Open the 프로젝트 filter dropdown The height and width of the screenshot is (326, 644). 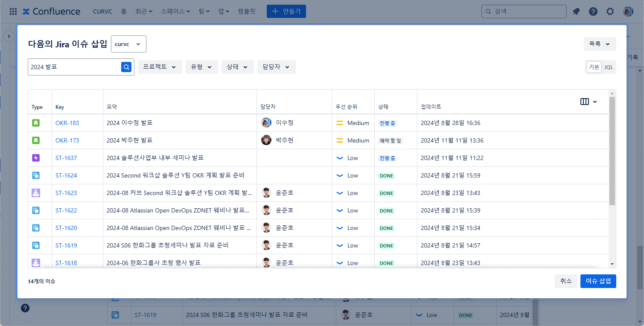160,67
